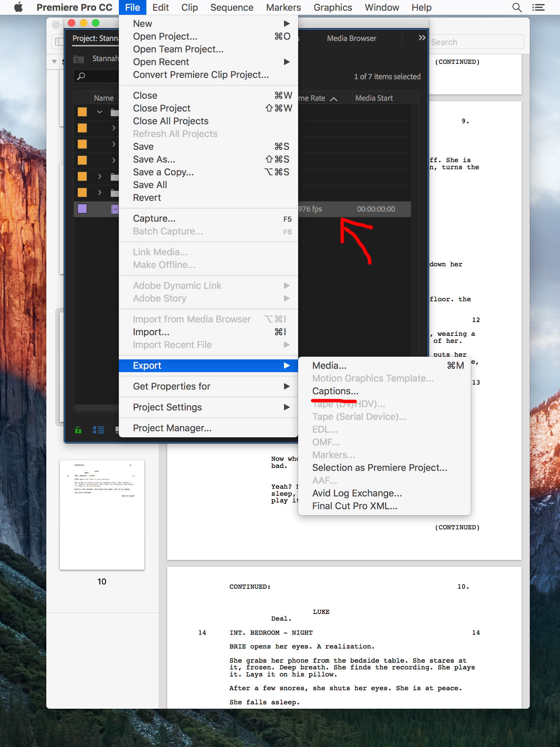Select Open Project... menu item
The width and height of the screenshot is (560, 747).
pos(208,37)
